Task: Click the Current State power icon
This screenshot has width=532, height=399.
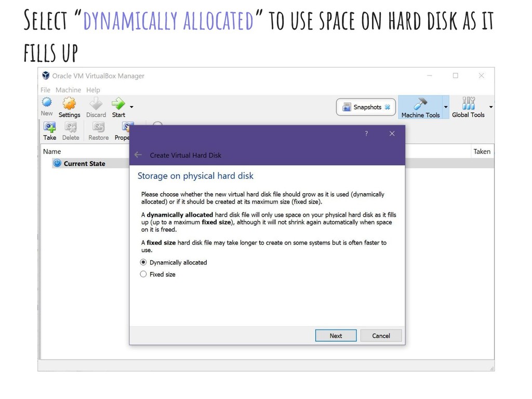Action: [57, 163]
